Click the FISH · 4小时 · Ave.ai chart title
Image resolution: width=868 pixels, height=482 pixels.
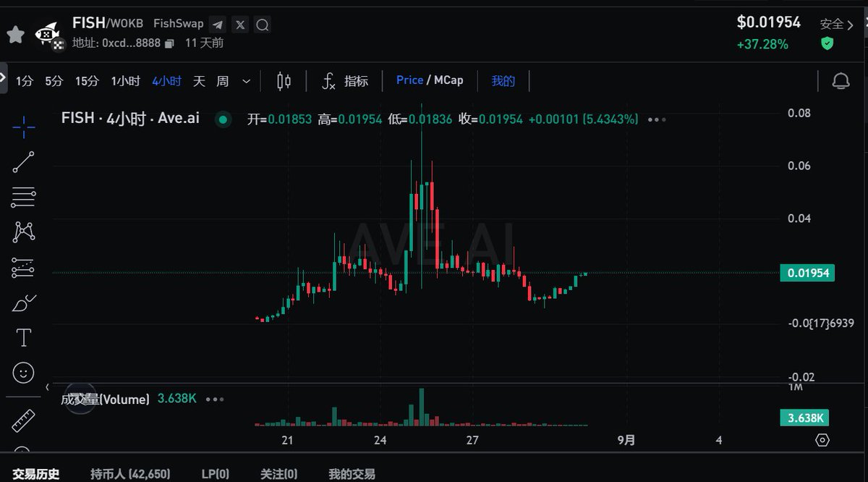point(130,119)
